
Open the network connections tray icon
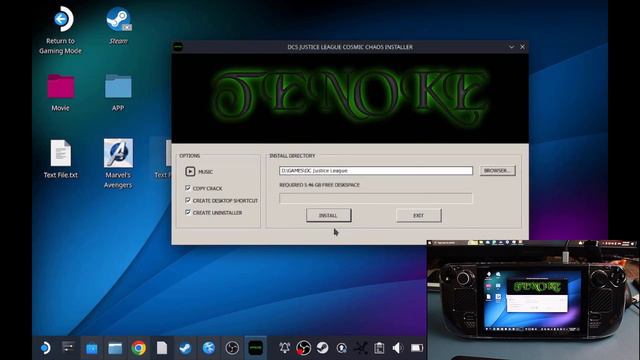tap(361, 348)
